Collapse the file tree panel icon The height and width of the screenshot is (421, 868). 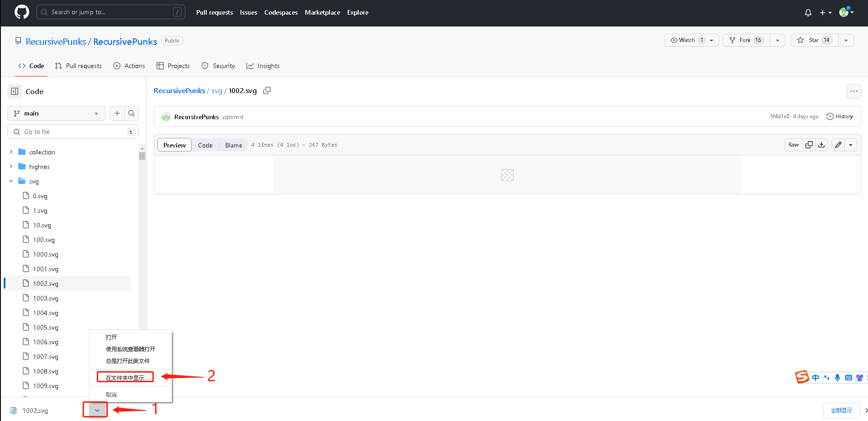pyautogui.click(x=15, y=91)
